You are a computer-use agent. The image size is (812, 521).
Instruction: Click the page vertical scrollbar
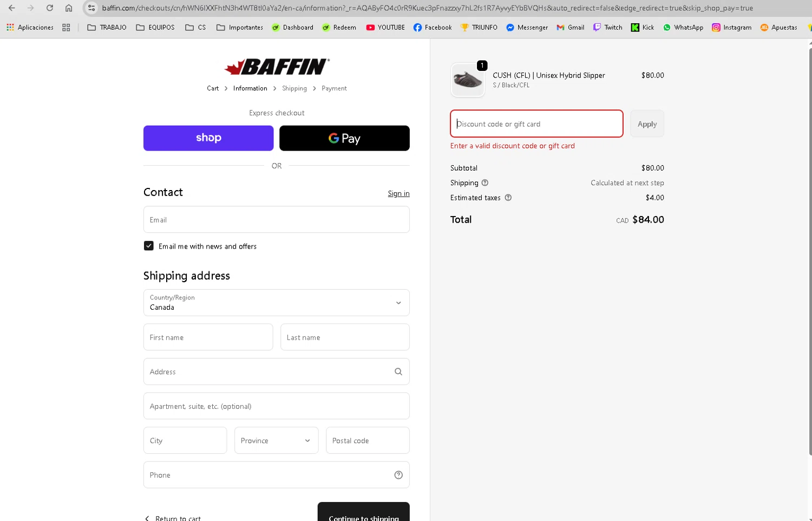point(810,252)
